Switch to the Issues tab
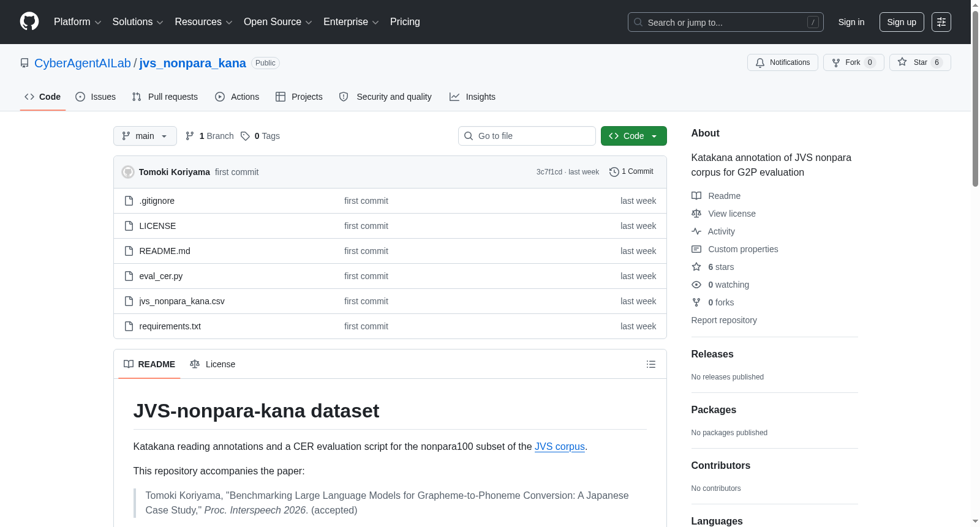Screen dimensions: 980x527 96,97
